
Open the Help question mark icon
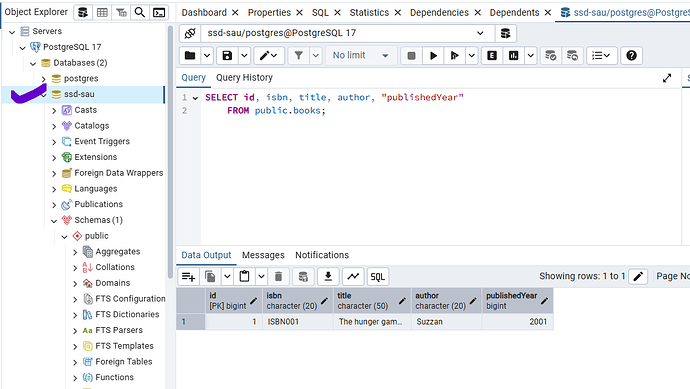(631, 55)
